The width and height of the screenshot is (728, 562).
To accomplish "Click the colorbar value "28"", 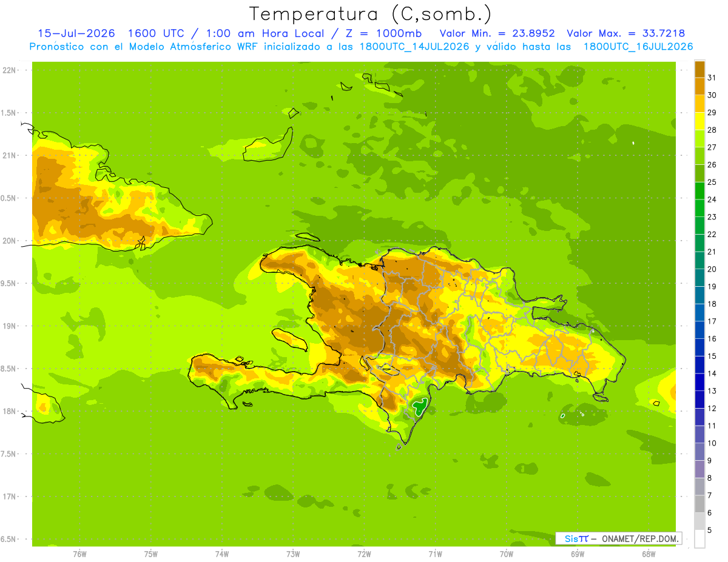I will 712,130.
